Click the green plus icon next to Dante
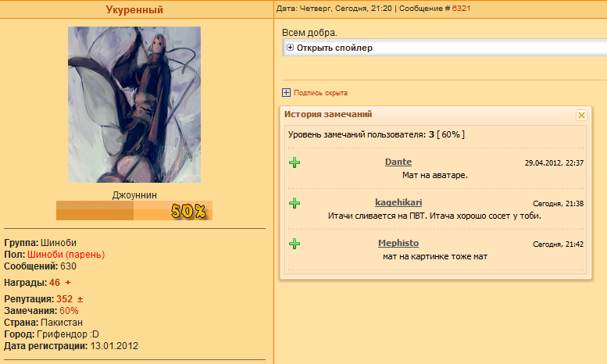 pos(295,162)
